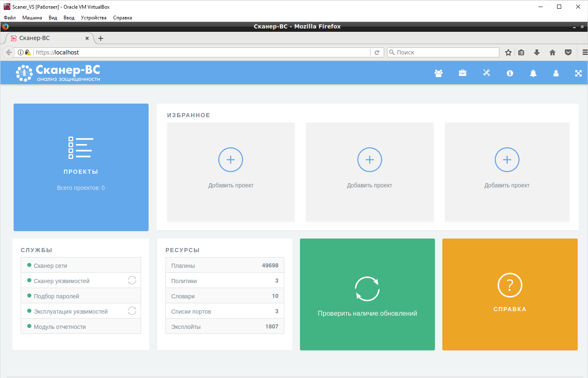588x378 pixels.
Task: Click Проверить наличие обновлений
Action: [367, 314]
